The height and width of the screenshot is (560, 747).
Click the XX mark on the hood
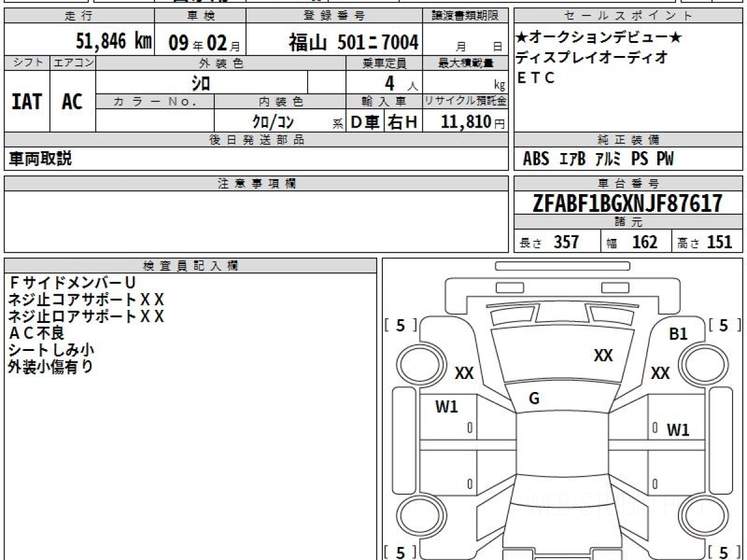(x=603, y=356)
